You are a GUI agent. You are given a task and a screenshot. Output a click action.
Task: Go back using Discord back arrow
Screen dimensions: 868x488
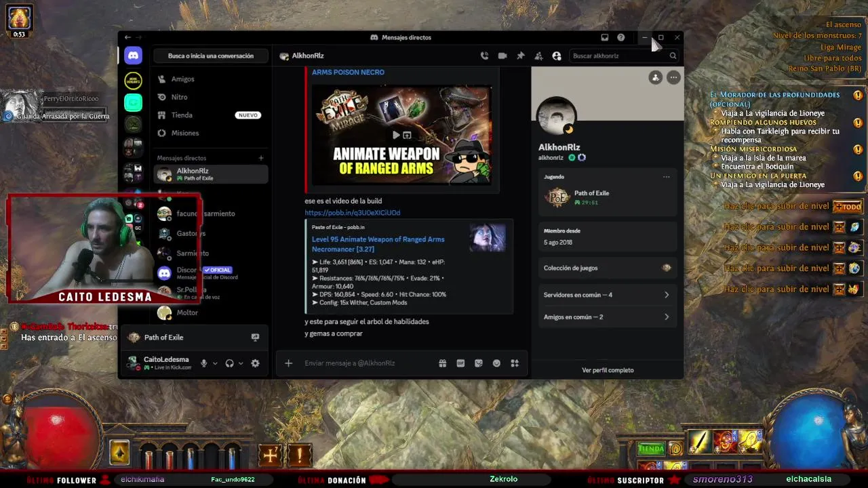[x=127, y=37]
